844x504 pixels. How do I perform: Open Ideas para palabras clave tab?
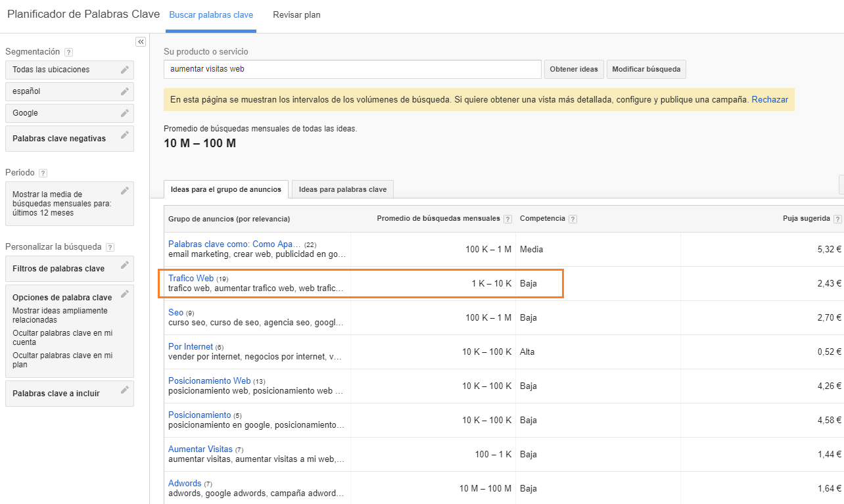pos(342,189)
